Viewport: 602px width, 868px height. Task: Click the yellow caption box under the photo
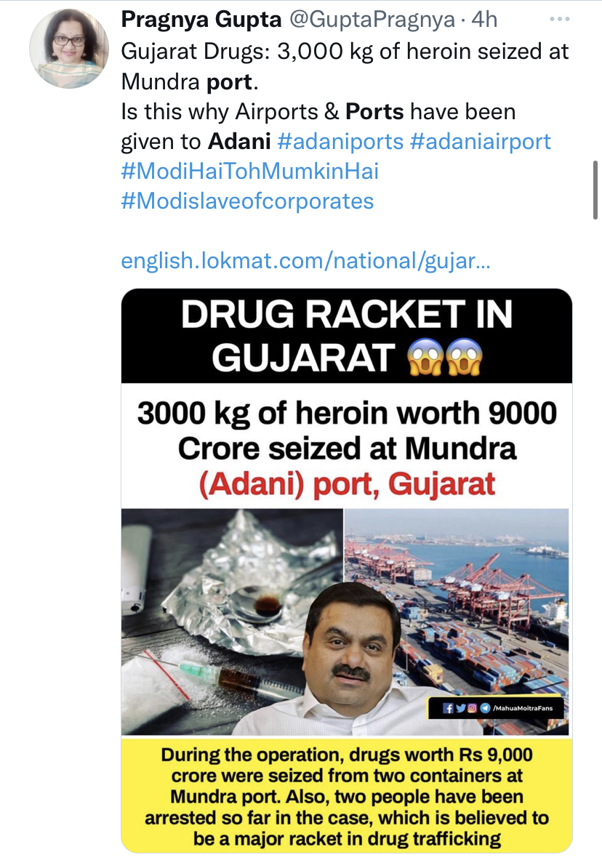point(347,796)
